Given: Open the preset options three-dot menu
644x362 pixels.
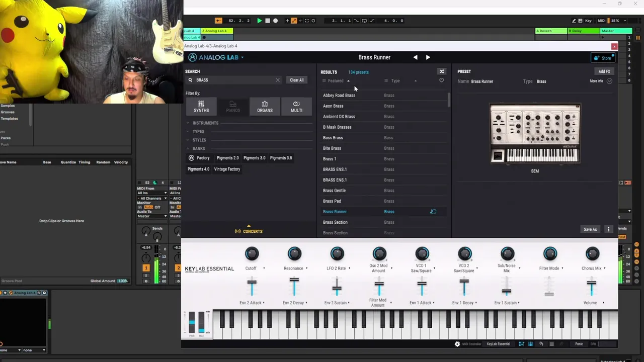Looking at the screenshot, I should tap(608, 230).
